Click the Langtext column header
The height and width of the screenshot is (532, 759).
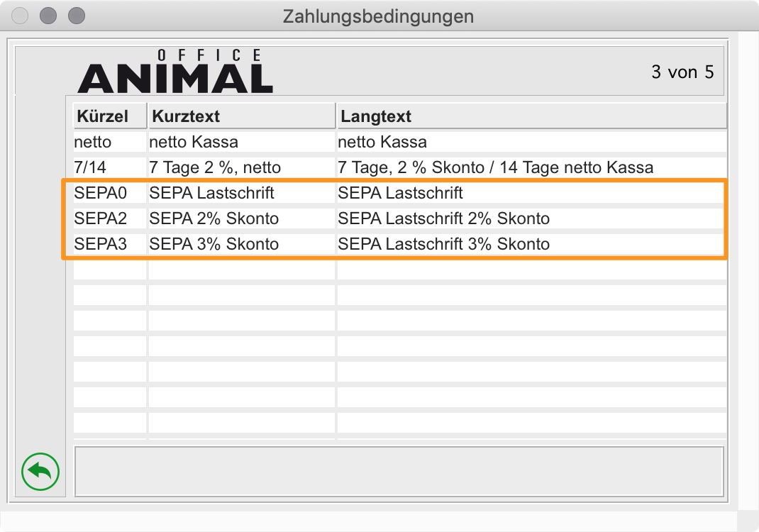pyautogui.click(x=531, y=116)
